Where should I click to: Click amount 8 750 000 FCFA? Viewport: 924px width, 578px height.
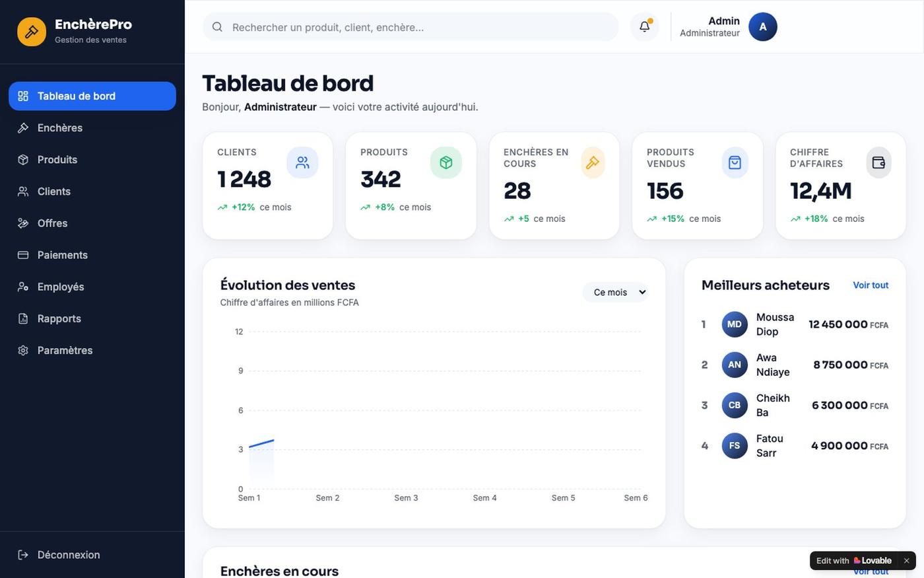click(851, 365)
